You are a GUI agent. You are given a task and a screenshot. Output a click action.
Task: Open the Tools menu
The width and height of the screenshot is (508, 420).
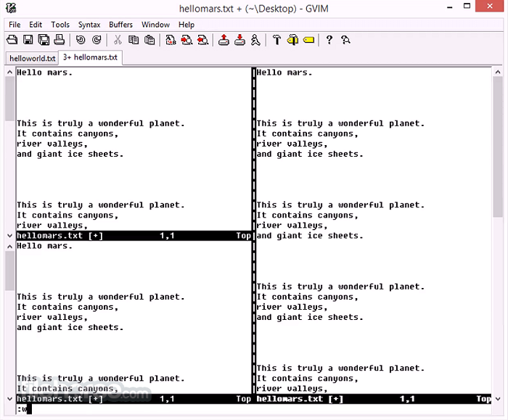point(60,25)
